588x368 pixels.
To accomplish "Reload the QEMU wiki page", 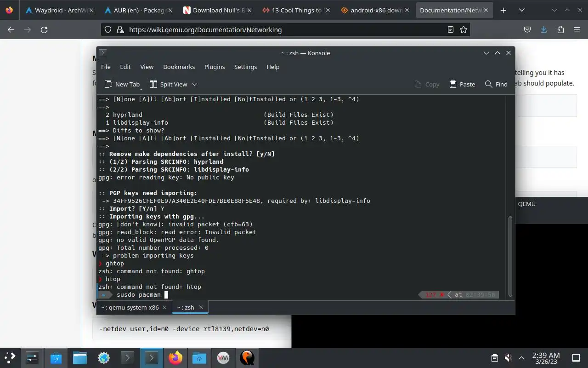I will (44, 29).
